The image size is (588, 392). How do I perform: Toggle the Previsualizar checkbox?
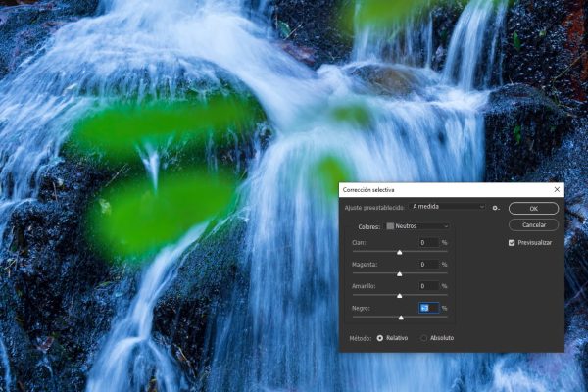pyautogui.click(x=512, y=242)
